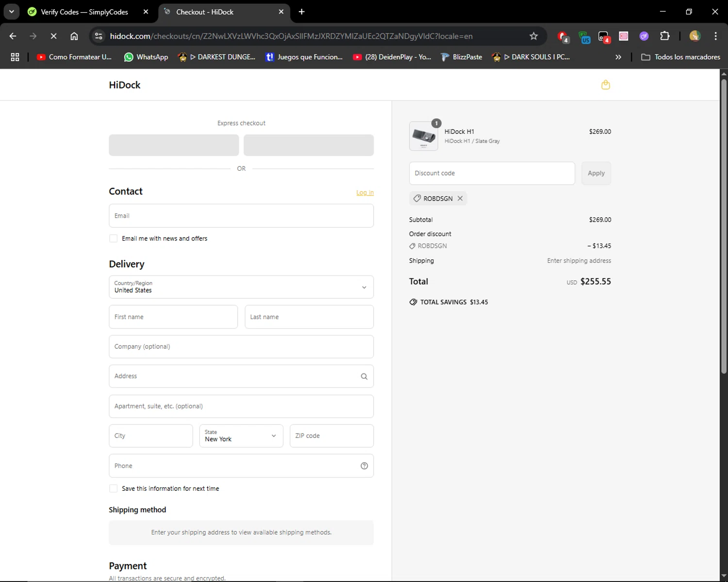Show more bookmarks chevron

click(x=618, y=57)
